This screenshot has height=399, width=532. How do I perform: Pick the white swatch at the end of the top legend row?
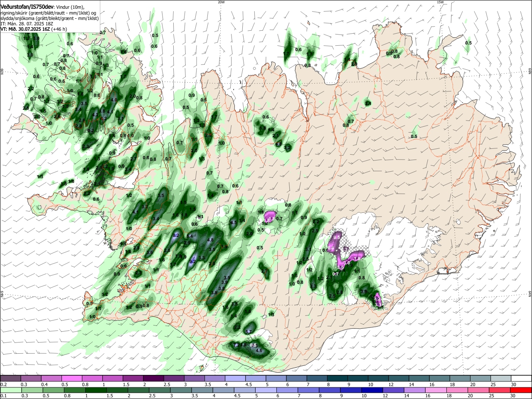coord(522,379)
